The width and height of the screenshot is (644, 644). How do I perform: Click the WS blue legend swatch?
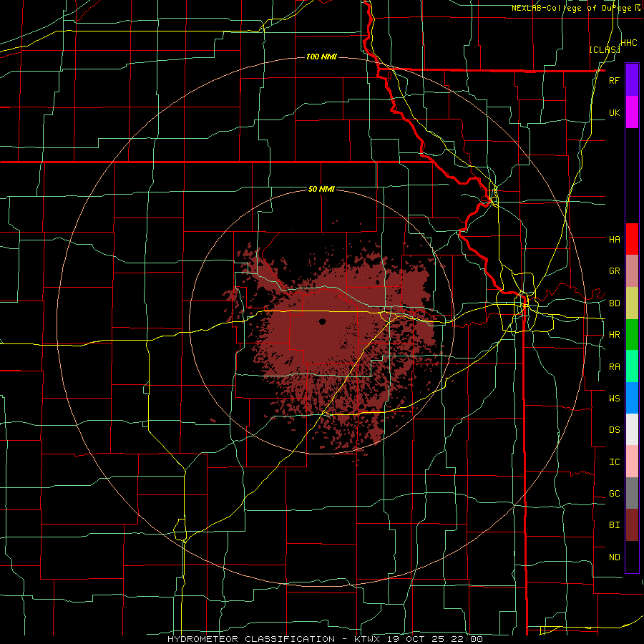632,398
